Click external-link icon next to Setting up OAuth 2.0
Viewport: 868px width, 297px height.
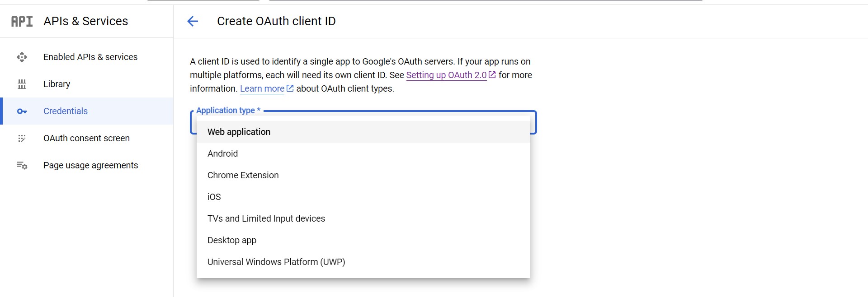tap(492, 75)
